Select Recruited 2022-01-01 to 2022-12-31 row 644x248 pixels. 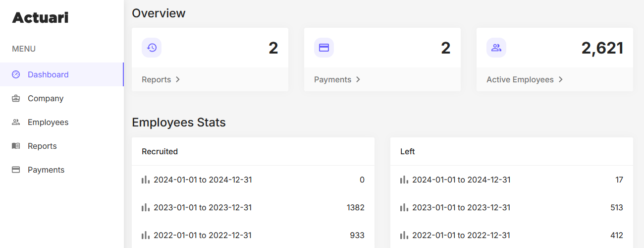[x=253, y=235]
